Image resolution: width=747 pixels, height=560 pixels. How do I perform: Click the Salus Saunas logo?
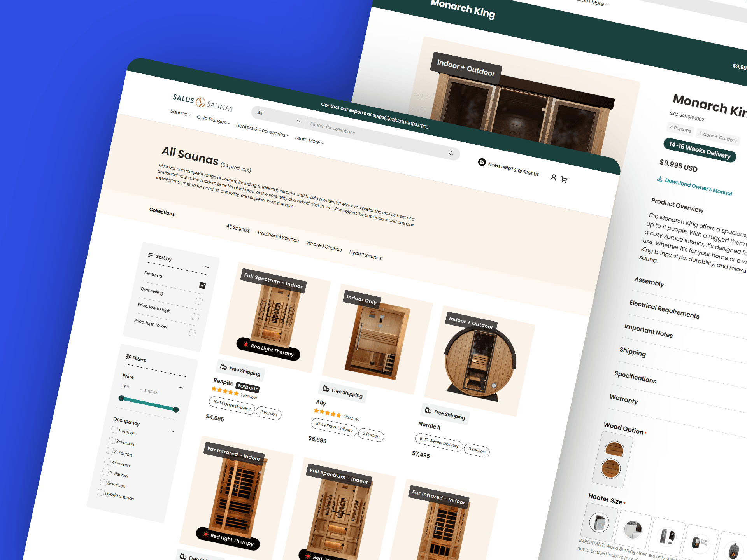(x=203, y=102)
